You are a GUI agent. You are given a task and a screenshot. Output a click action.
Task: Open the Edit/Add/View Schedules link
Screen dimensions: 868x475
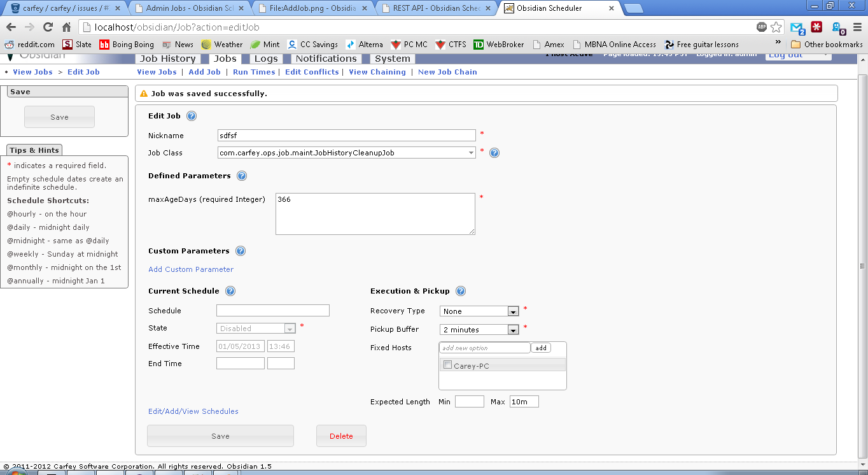tap(193, 411)
